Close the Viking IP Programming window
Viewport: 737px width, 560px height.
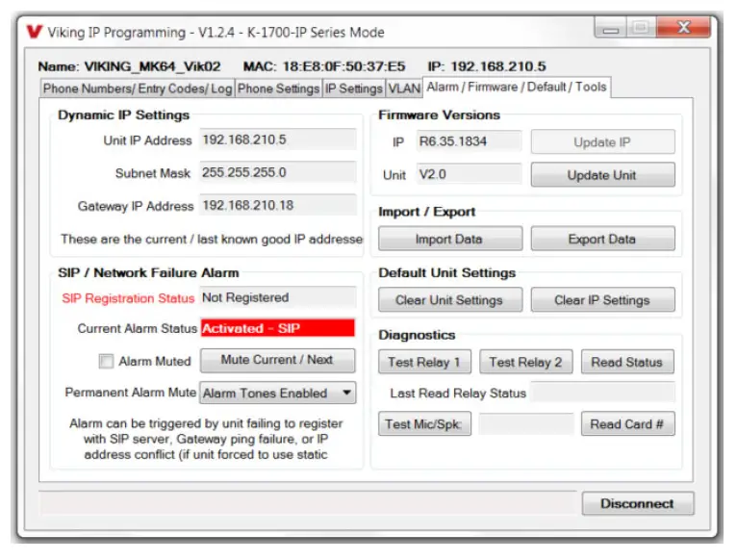point(683,27)
